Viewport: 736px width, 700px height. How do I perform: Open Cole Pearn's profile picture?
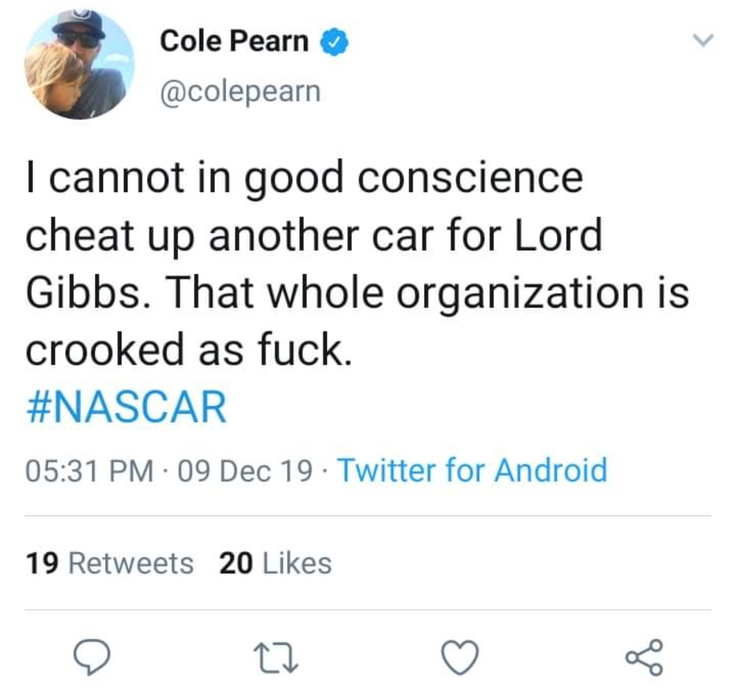[x=79, y=65]
